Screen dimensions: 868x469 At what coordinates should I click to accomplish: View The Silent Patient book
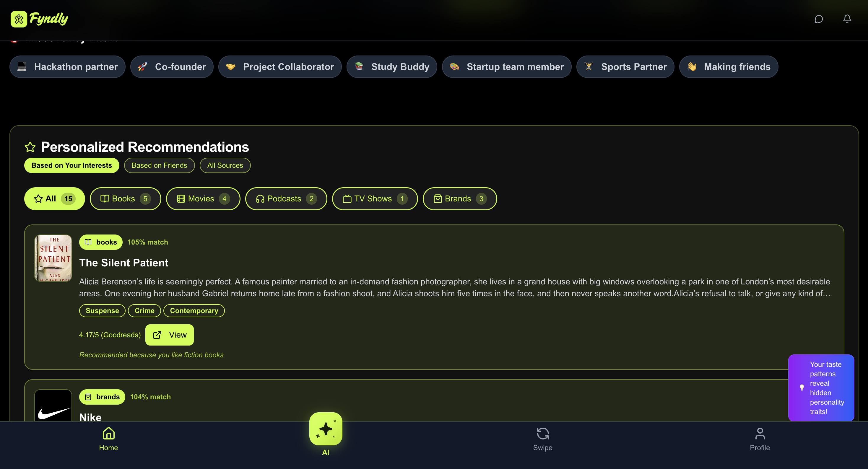coord(169,335)
